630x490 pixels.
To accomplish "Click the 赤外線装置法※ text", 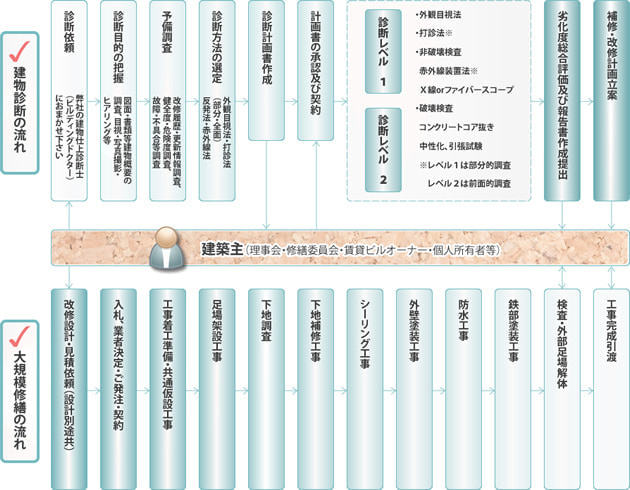I will (x=449, y=71).
